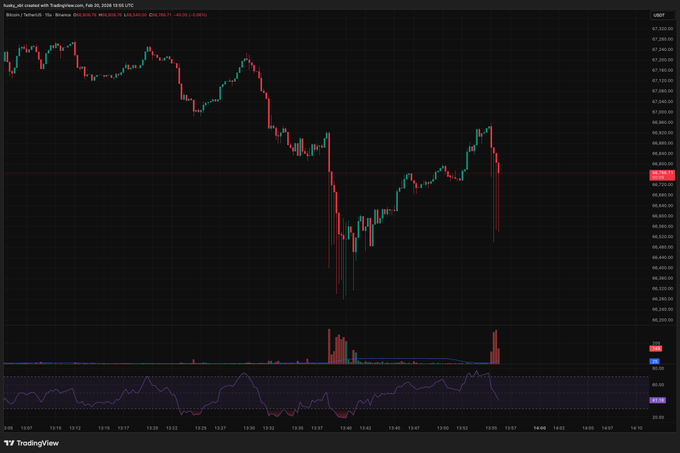Screen dimensions: 680x453
Task: Click the 80.00 RSI scale label
Action: (x=658, y=368)
